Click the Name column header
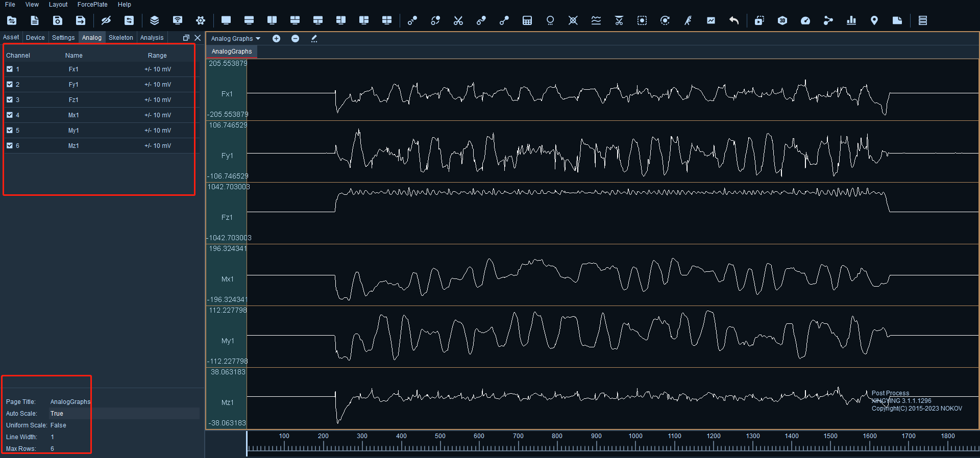 click(x=74, y=56)
